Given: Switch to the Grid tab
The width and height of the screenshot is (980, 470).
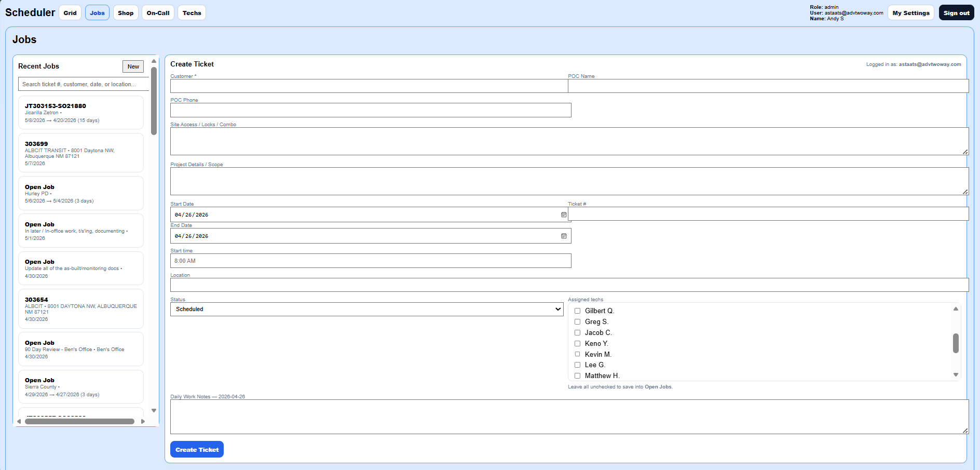Looking at the screenshot, I should [70, 12].
